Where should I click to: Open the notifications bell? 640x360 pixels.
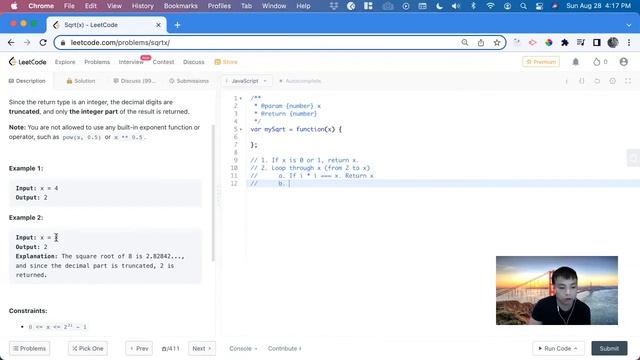click(576, 62)
